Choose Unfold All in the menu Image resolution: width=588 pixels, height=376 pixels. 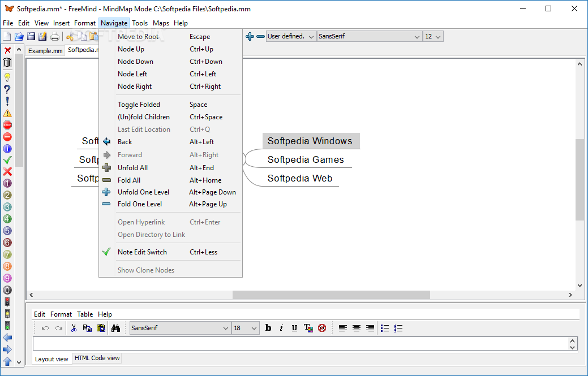coord(170,168)
